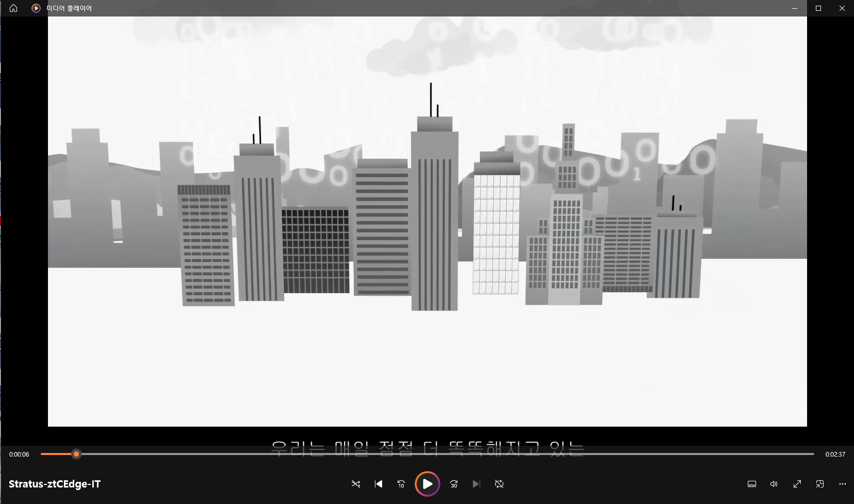Maximize the Media Player window
This screenshot has width=854, height=504.
click(x=818, y=8)
